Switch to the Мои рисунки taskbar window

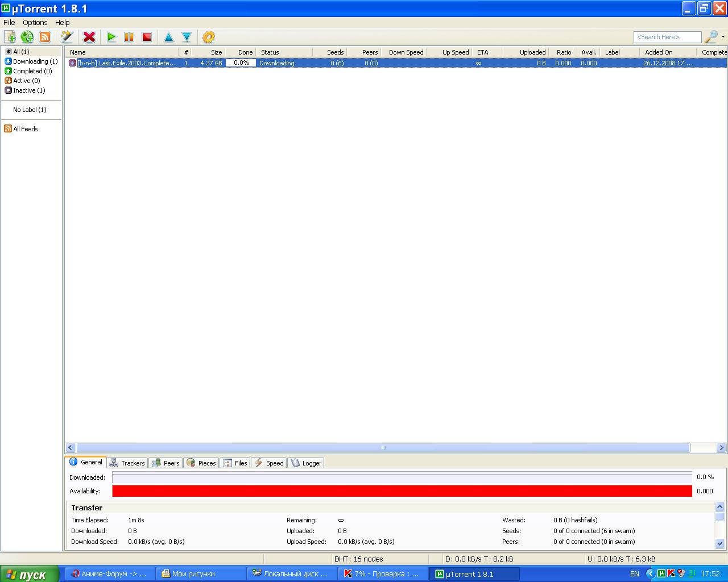201,574
